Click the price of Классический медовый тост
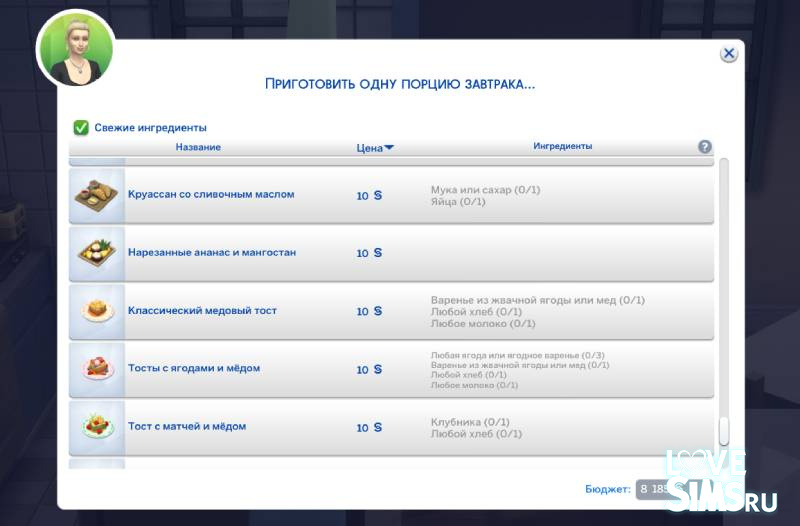This screenshot has width=800, height=526. tap(369, 311)
